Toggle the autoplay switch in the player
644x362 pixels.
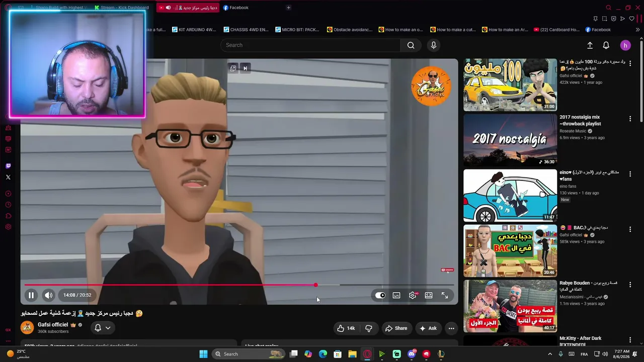(x=380, y=295)
